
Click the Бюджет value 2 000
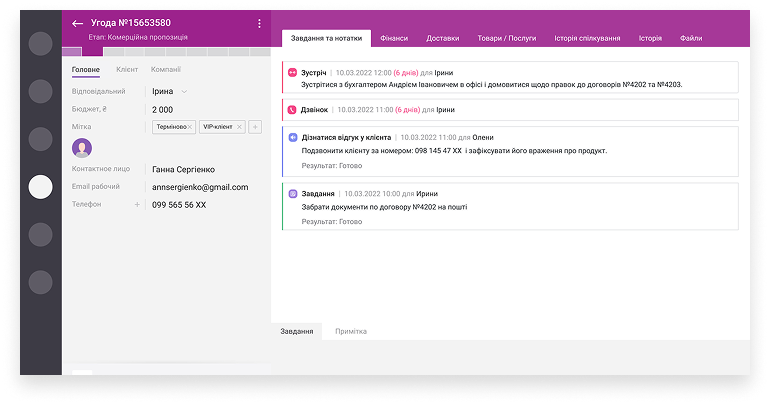click(x=163, y=109)
